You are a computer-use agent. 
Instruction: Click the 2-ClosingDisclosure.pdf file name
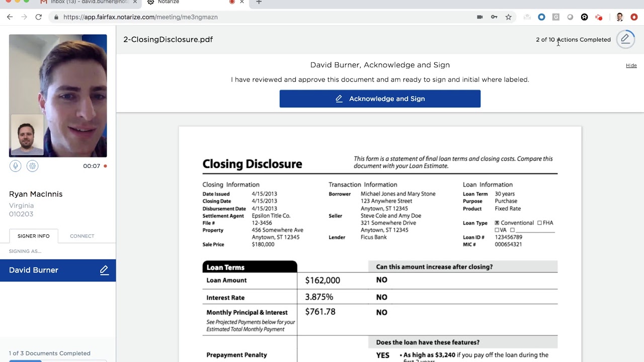(x=168, y=39)
